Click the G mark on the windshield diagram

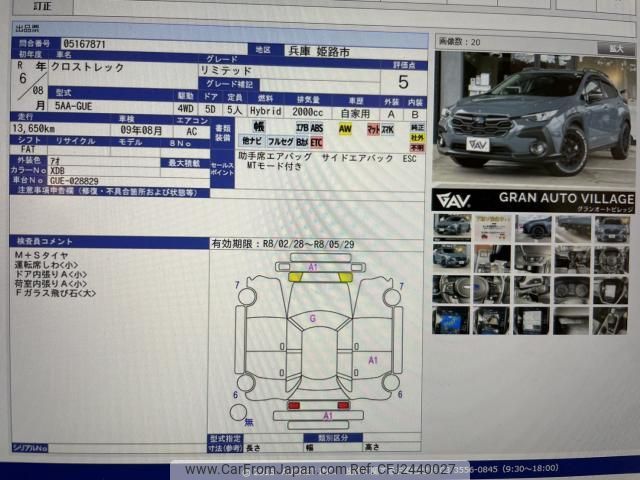pos(313,318)
